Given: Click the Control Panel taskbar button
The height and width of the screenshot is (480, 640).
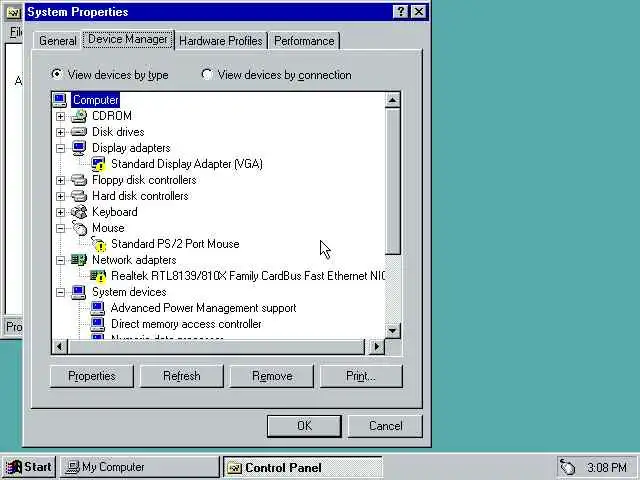Looking at the screenshot, I should pyautogui.click(x=302, y=468).
